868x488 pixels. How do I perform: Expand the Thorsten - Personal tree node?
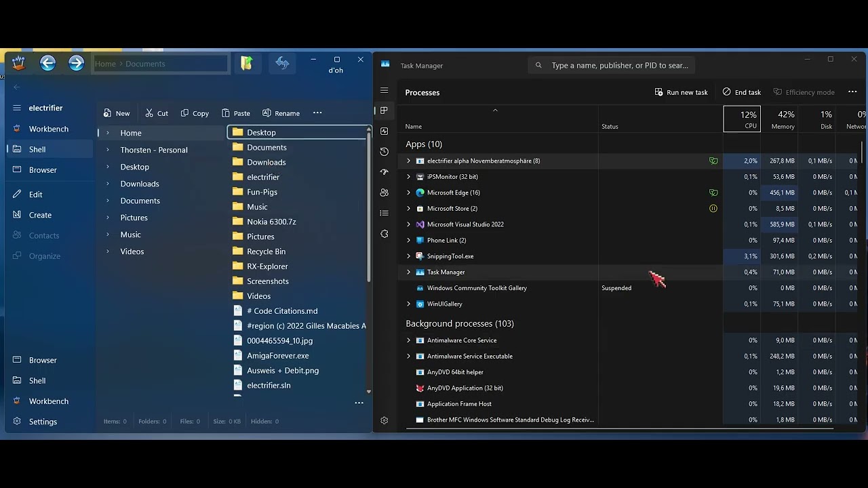coord(108,150)
